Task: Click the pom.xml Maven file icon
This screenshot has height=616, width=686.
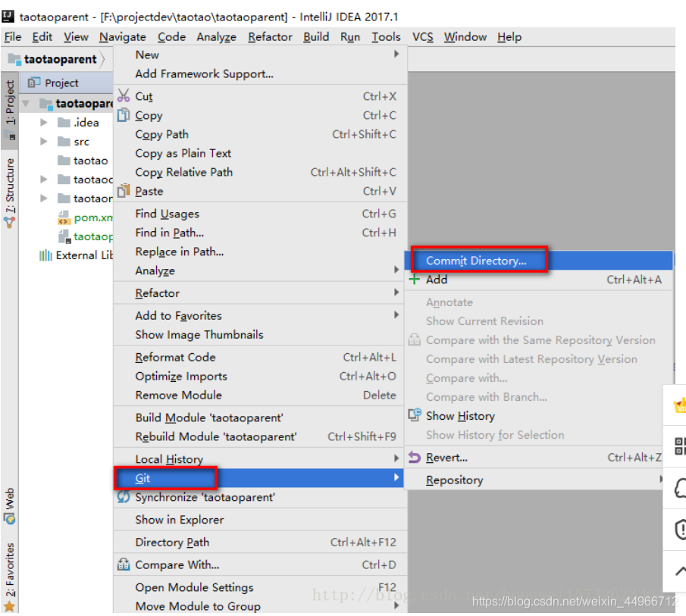Action: coord(64,217)
